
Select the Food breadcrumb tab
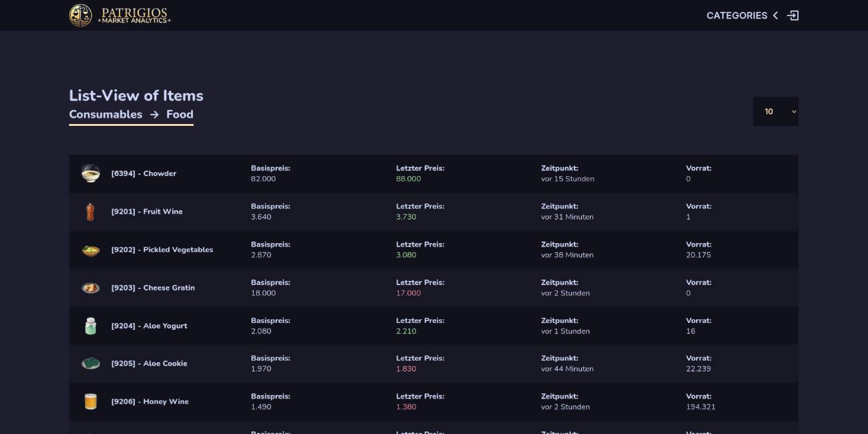[x=180, y=114]
